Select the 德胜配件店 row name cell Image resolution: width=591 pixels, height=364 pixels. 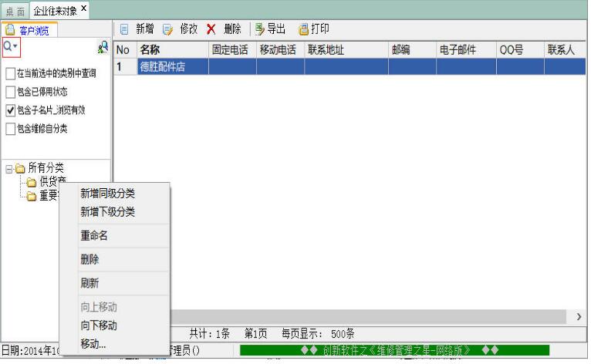173,66
